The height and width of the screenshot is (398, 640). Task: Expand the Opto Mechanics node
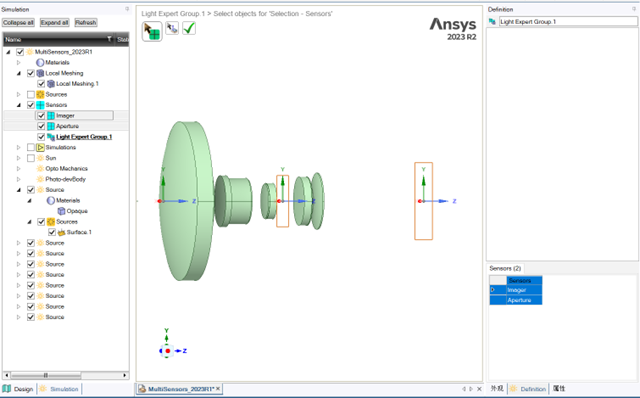tap(18, 169)
